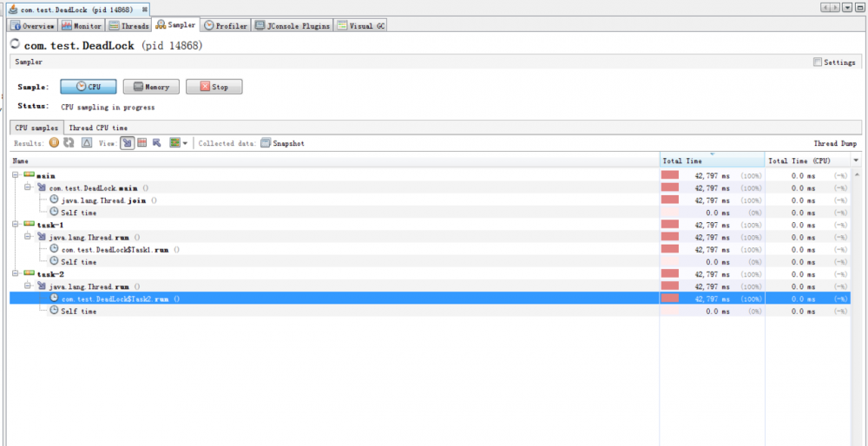Open the Threads tab

coord(128,25)
